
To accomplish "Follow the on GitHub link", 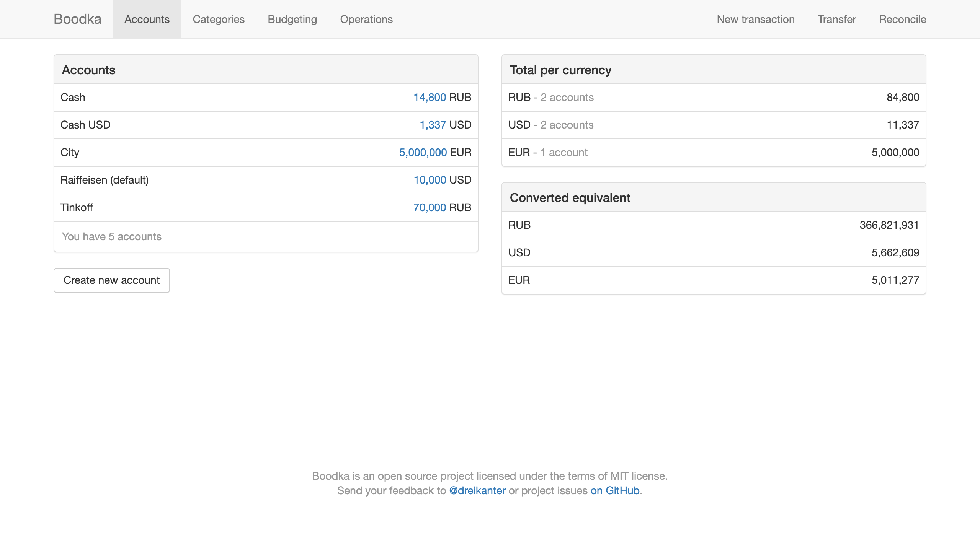I will pyautogui.click(x=615, y=490).
